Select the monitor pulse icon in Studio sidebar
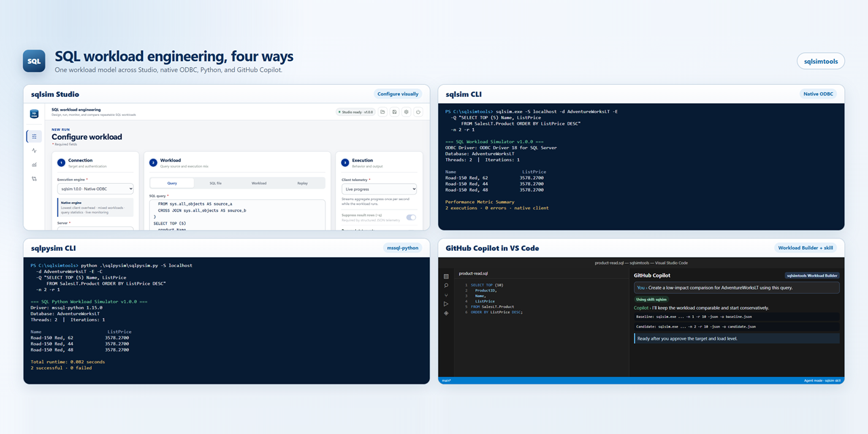Viewport: 868px width, 434px height. (34, 151)
